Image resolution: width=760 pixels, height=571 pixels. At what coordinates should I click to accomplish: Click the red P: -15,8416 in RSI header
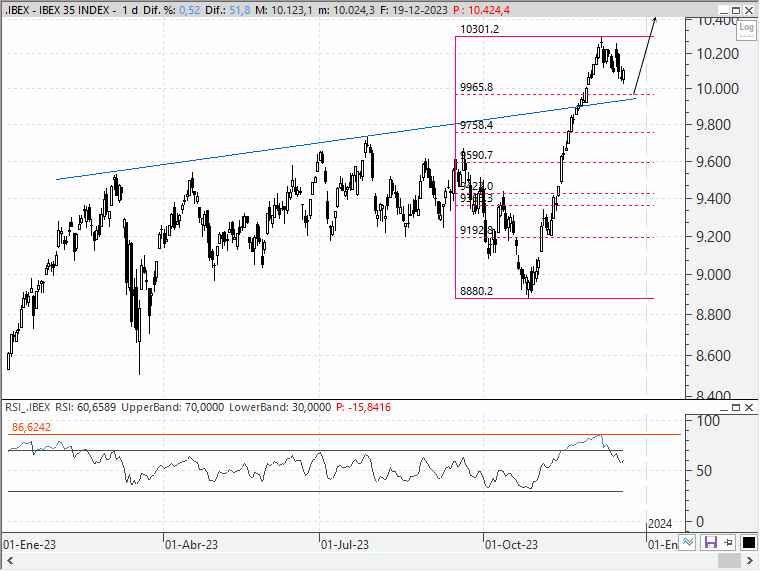pos(363,407)
